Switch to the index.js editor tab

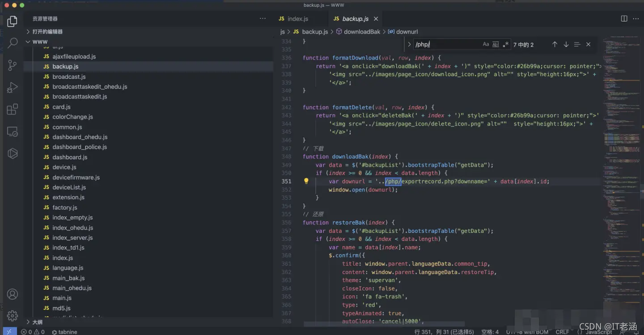coord(297,19)
